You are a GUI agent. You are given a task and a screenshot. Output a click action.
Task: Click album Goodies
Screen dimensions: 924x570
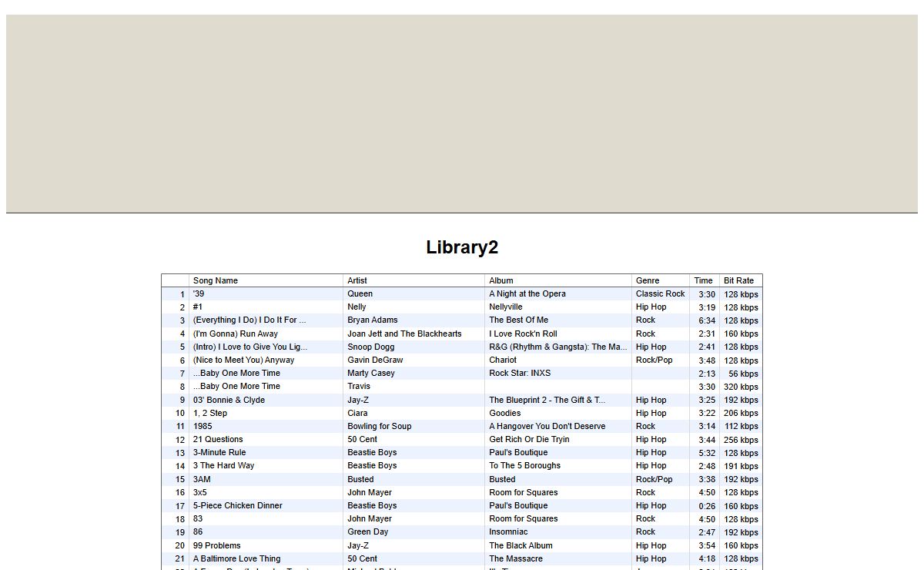(x=505, y=413)
